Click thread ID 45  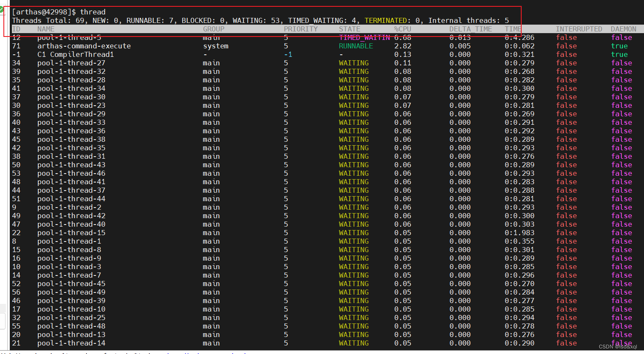pos(16,139)
